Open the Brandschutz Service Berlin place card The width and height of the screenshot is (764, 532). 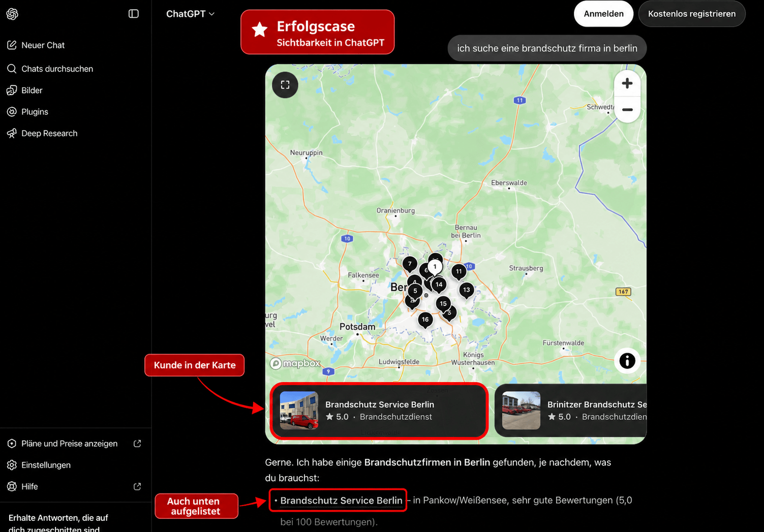tap(379, 411)
